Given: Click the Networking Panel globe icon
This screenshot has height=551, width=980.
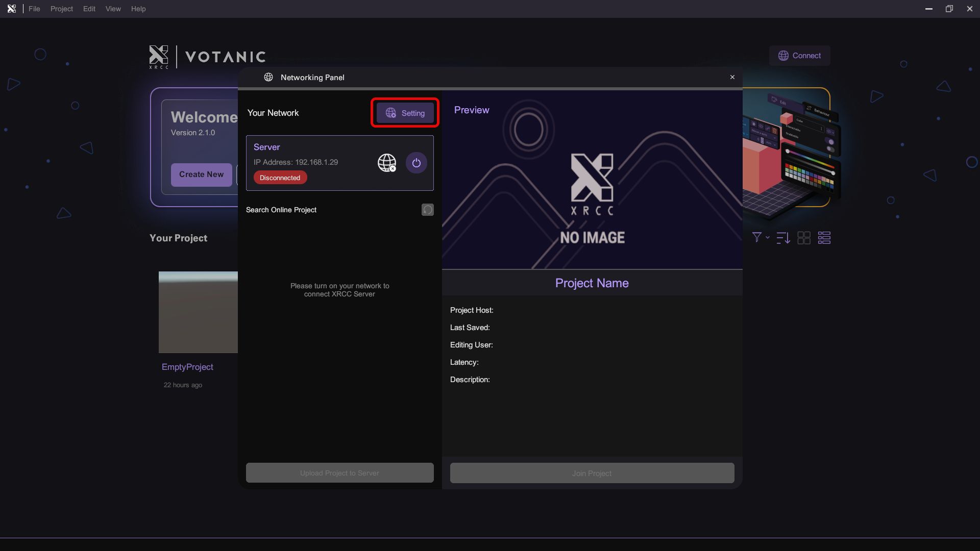Looking at the screenshot, I should [x=268, y=77].
